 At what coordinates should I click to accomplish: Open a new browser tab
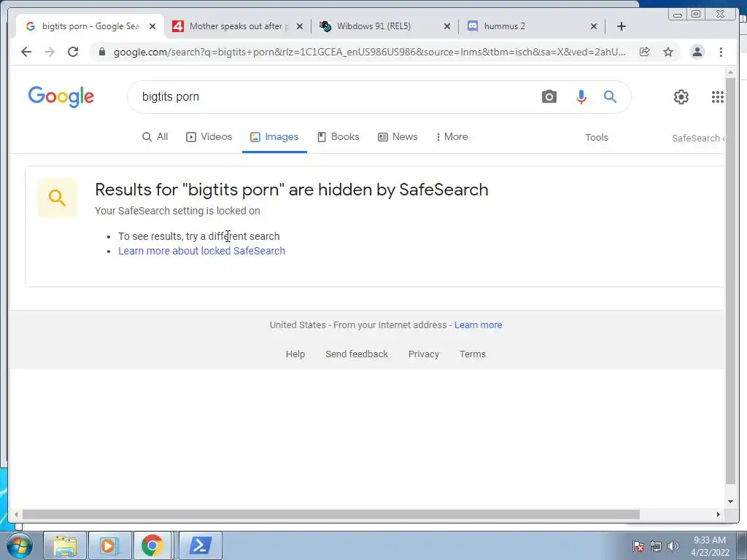coord(622,26)
